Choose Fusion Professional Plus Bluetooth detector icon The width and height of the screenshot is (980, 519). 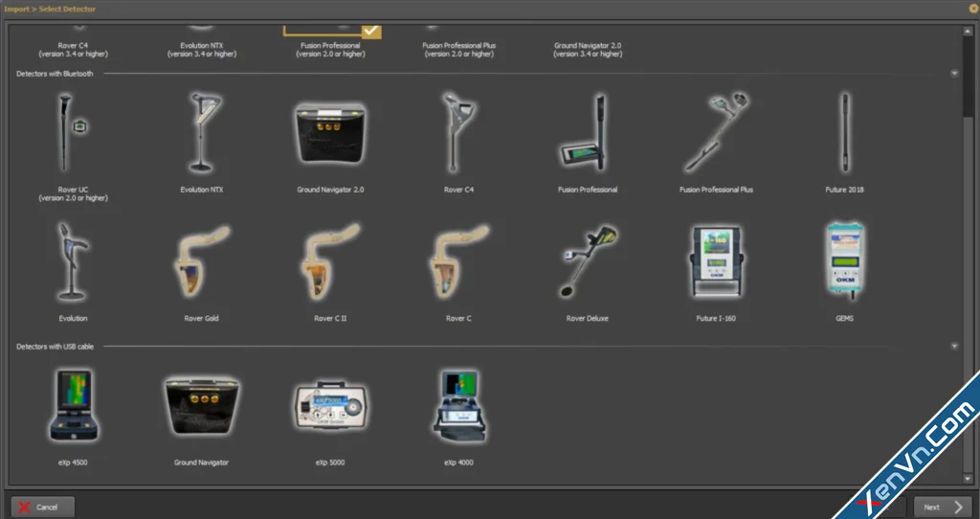pos(716,132)
